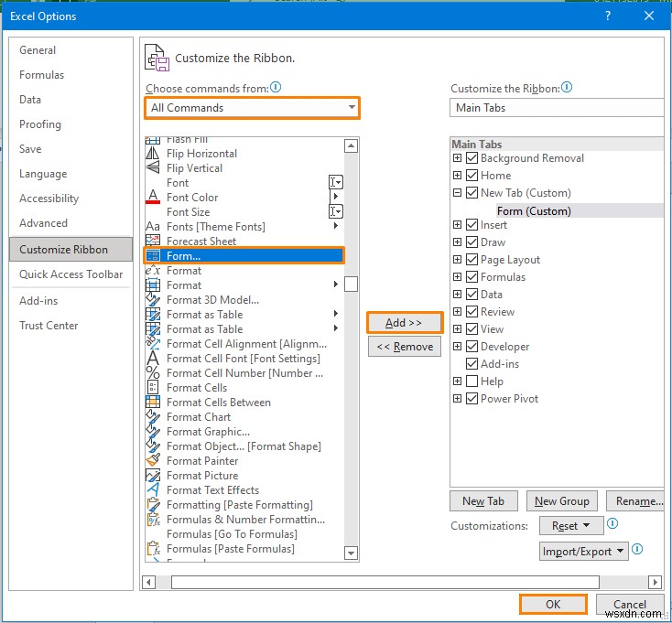
Task: Click the Format 3D Model icon
Action: [x=153, y=299]
